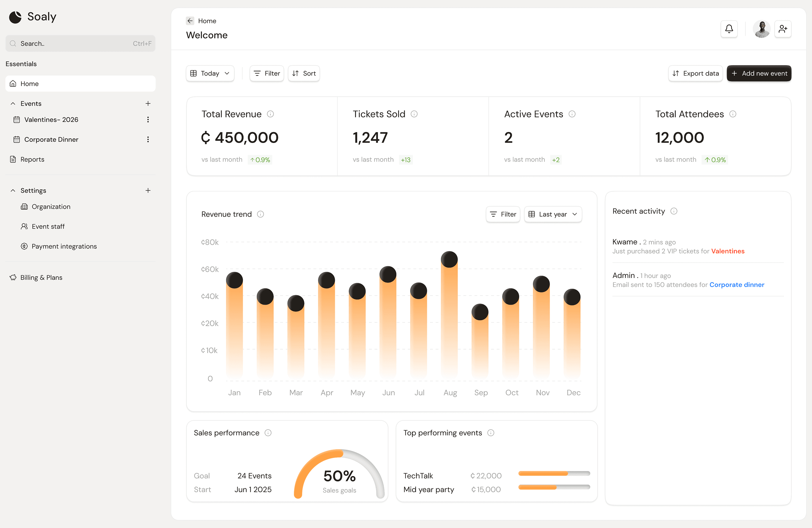Click the back arrow next to Home
The image size is (812, 528).
pos(190,21)
